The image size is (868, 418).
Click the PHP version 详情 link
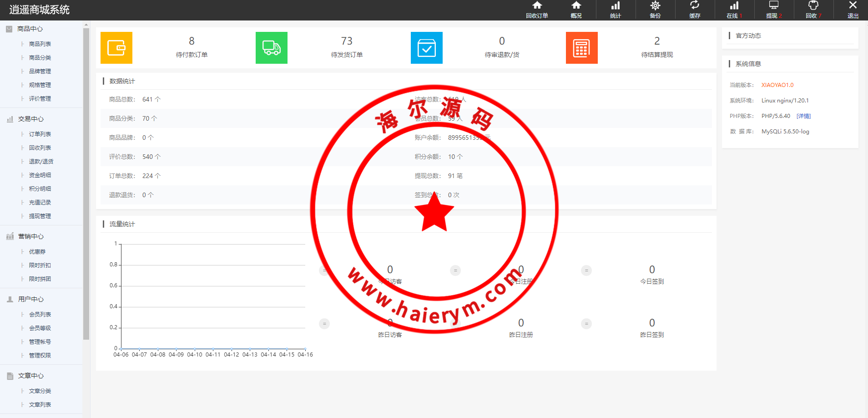[x=803, y=116]
